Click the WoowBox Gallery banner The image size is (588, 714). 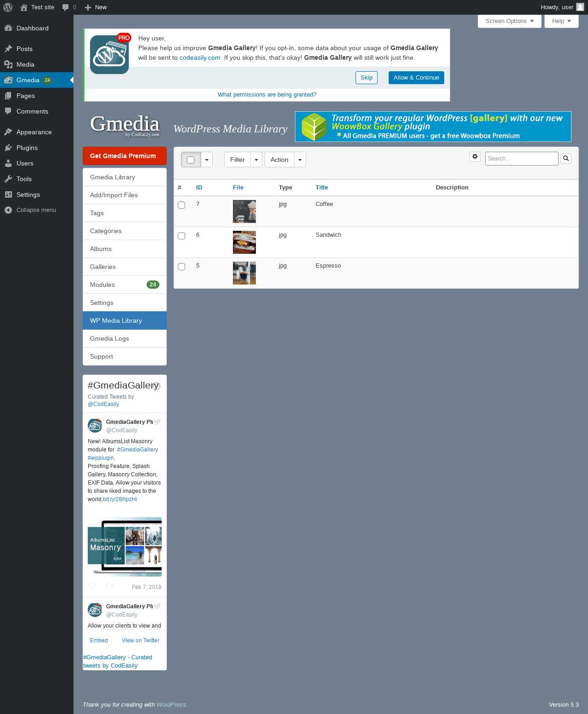click(x=433, y=126)
